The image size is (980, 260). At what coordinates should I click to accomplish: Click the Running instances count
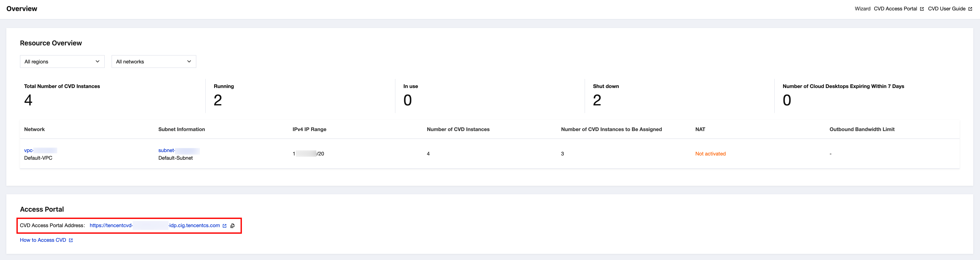tap(218, 100)
